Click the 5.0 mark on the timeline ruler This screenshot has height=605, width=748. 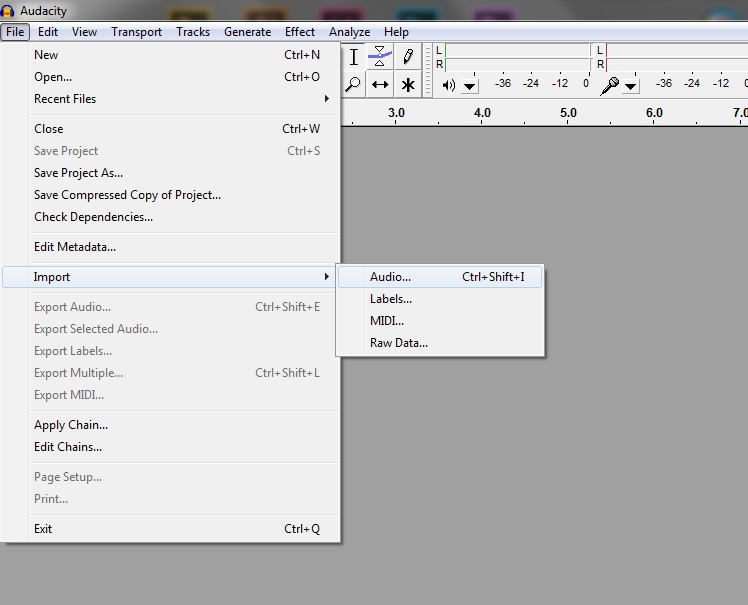pos(568,113)
